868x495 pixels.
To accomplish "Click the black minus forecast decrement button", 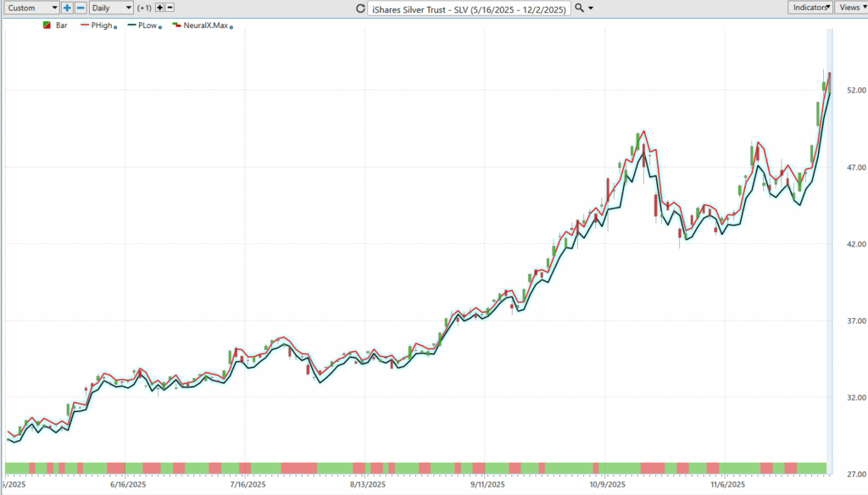I will (170, 8).
